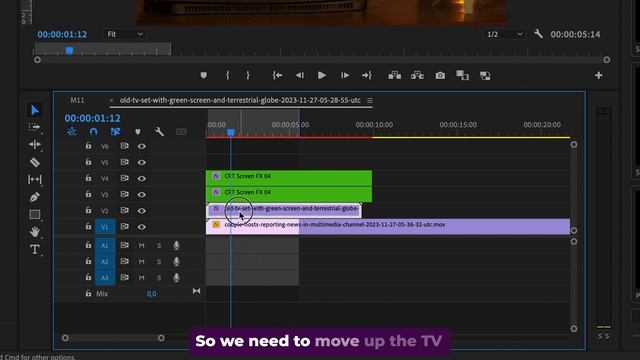Toggle the V2 track lock
Viewport: 640px width, 360px height.
tap(88, 210)
